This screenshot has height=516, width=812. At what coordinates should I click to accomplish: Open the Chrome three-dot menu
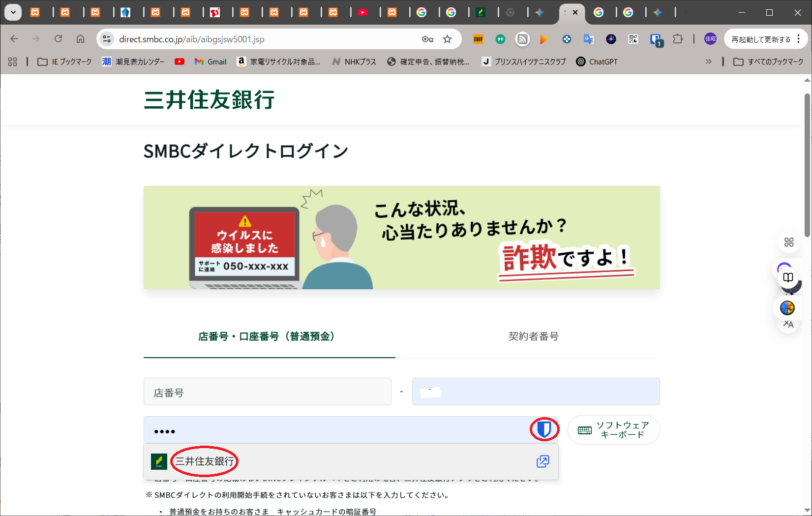click(799, 39)
